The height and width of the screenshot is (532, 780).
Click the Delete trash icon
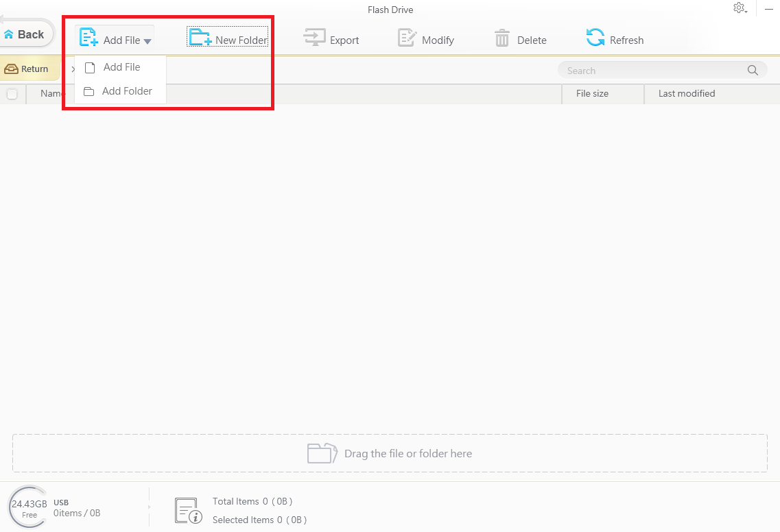click(x=502, y=38)
